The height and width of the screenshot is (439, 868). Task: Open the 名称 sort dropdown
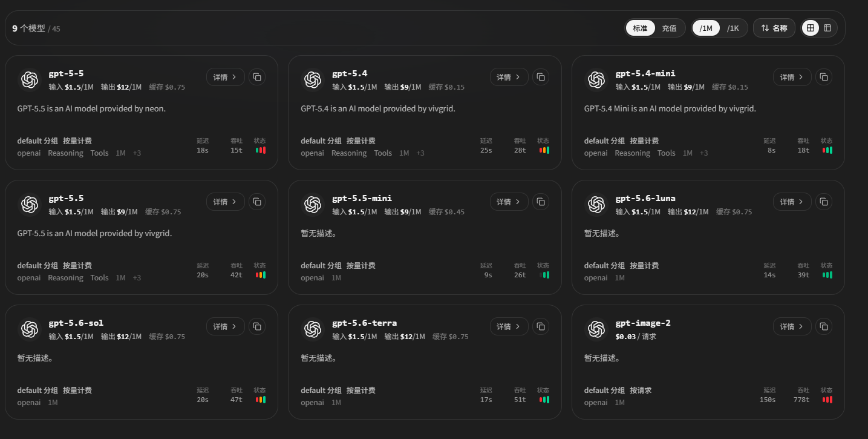point(774,28)
